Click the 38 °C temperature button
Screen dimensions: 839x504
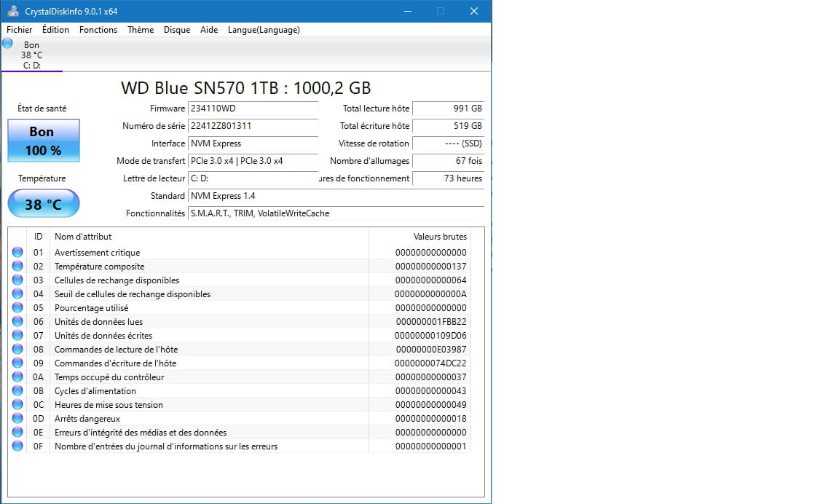tap(44, 204)
